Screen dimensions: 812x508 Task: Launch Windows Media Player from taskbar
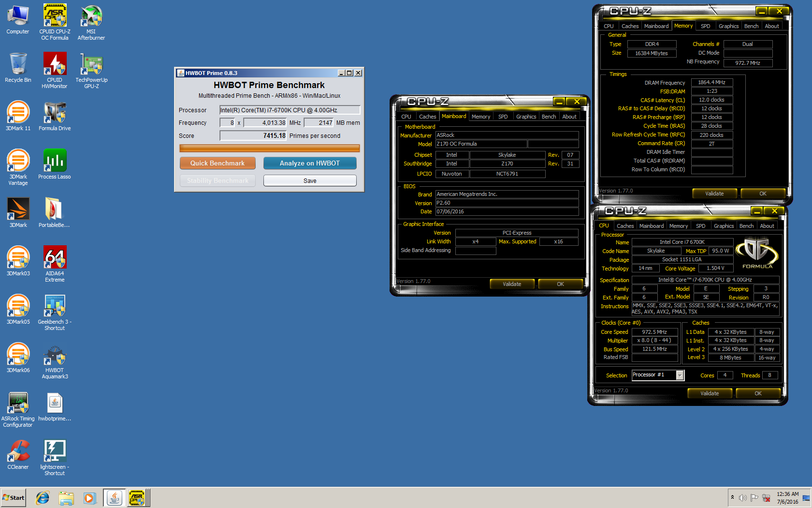click(x=89, y=498)
